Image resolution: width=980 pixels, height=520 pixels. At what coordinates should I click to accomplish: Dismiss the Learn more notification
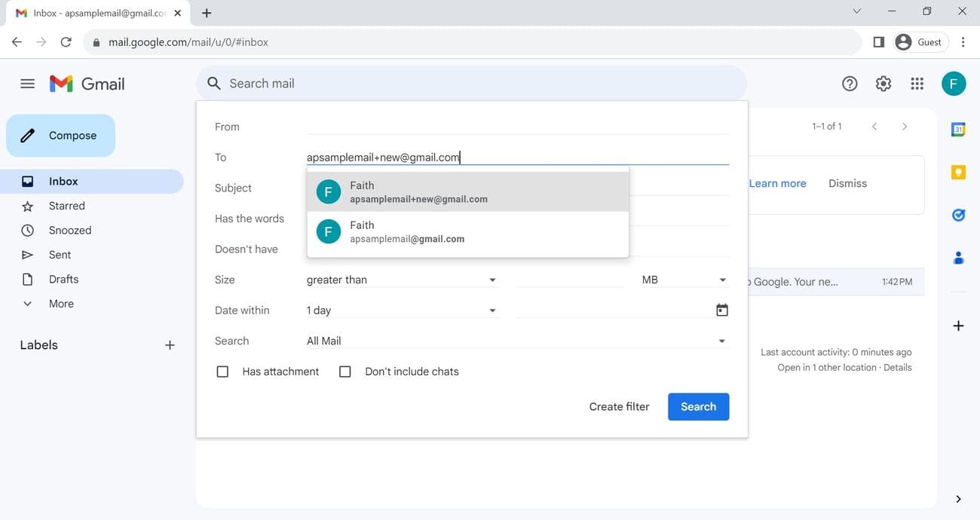pyautogui.click(x=847, y=183)
